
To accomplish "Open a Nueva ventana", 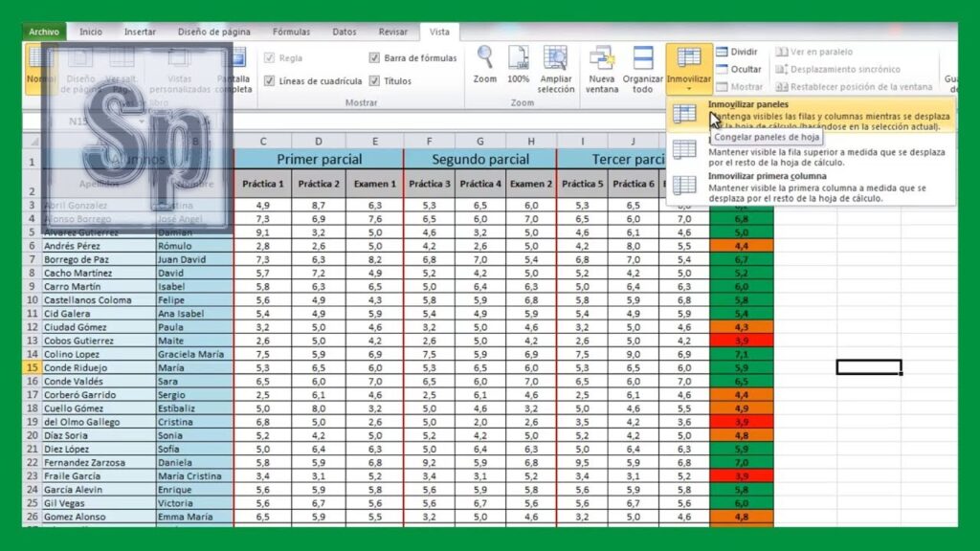I will tap(602, 59).
